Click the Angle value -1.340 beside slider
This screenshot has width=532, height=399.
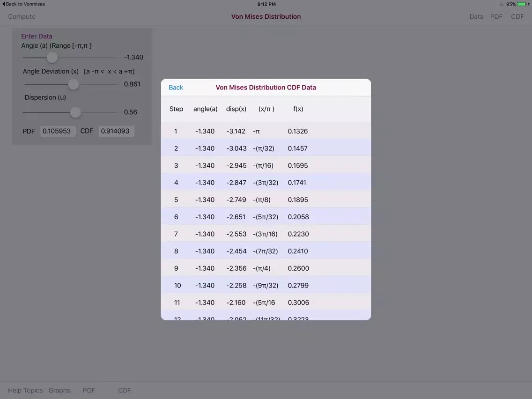(x=133, y=57)
